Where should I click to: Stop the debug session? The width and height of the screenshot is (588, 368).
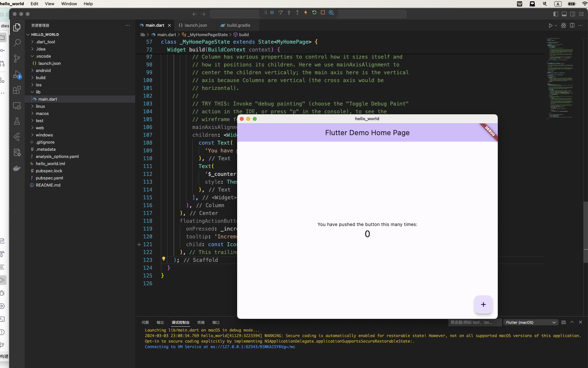point(323,13)
